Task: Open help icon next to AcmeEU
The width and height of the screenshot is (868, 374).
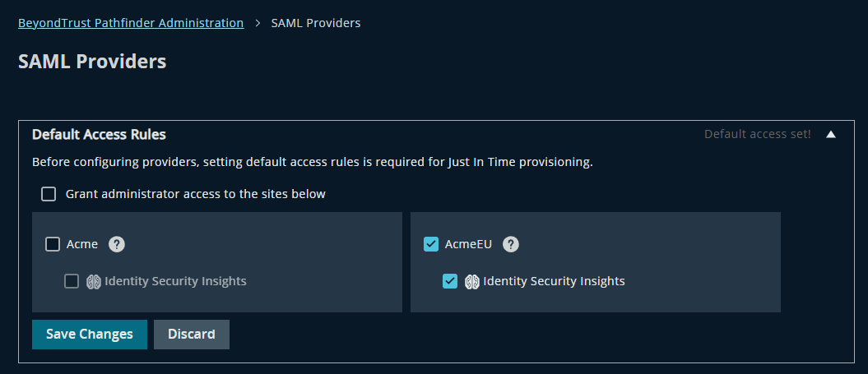Action: pos(510,244)
